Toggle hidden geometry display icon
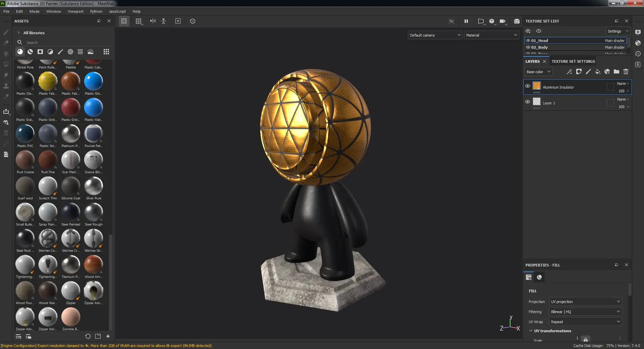Viewport: 644px width, 349px height. click(x=451, y=21)
